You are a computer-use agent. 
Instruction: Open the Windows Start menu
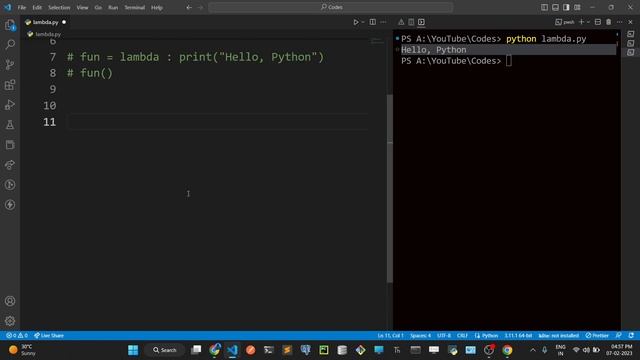coord(133,350)
